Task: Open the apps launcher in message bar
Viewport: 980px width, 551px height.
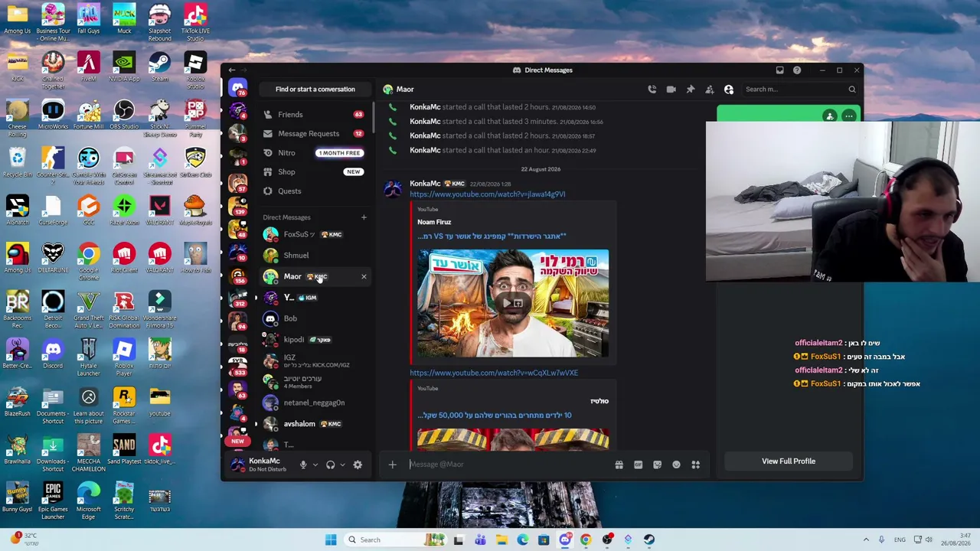Action: pos(696,465)
